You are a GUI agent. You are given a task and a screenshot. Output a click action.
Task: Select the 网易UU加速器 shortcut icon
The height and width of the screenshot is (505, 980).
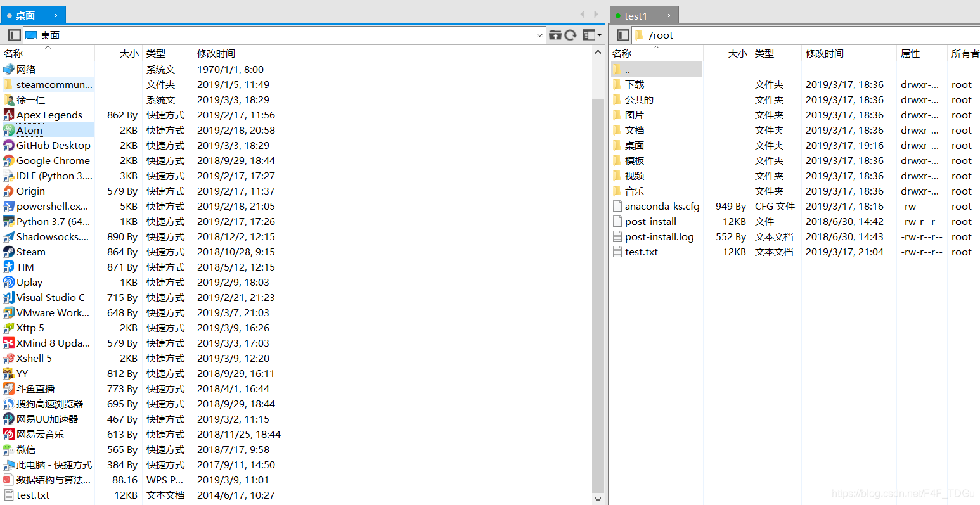tap(8, 419)
